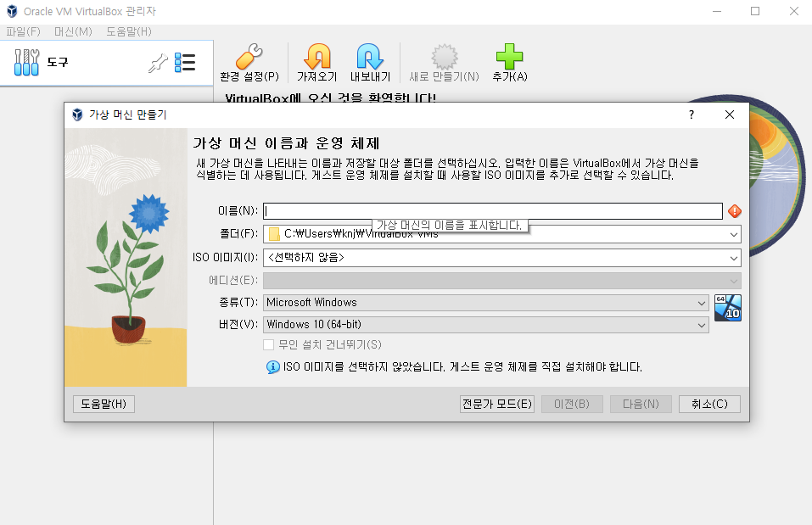Click the VirtualBox cube icon in dialog title
This screenshot has height=525, width=812.
(77, 114)
